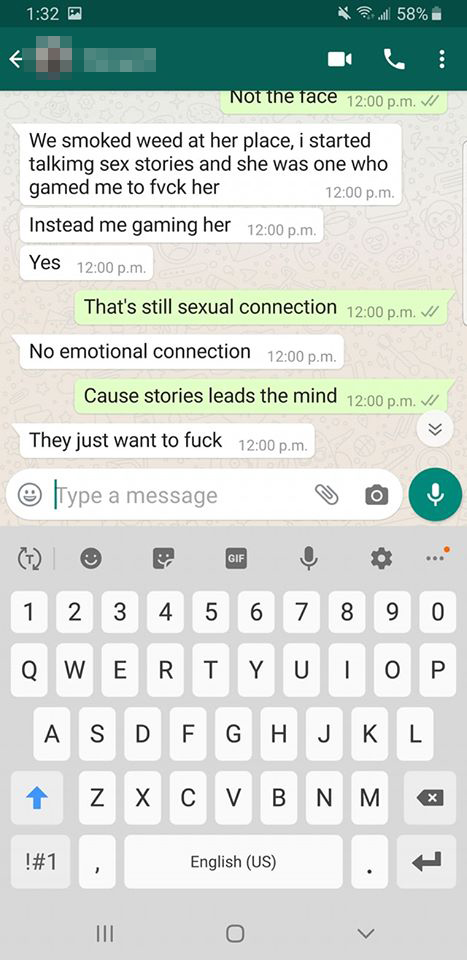Open keyboard sticker panel
Image resolution: width=467 pixels, height=960 pixels.
163,558
